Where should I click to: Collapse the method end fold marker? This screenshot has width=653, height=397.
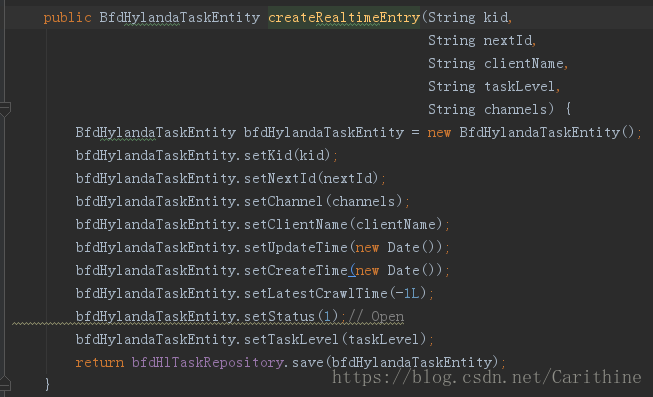point(5,384)
